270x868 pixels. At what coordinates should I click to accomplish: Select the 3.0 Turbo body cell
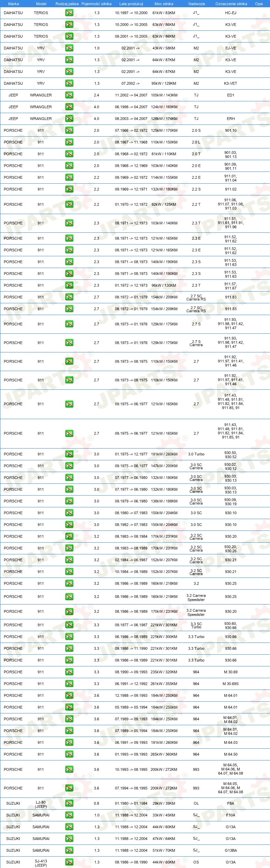(196, 454)
